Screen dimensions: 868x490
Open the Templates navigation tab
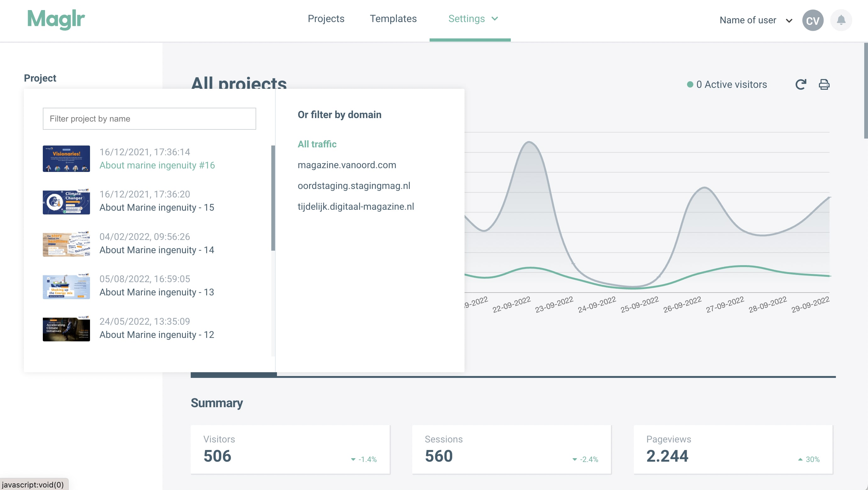[393, 19]
